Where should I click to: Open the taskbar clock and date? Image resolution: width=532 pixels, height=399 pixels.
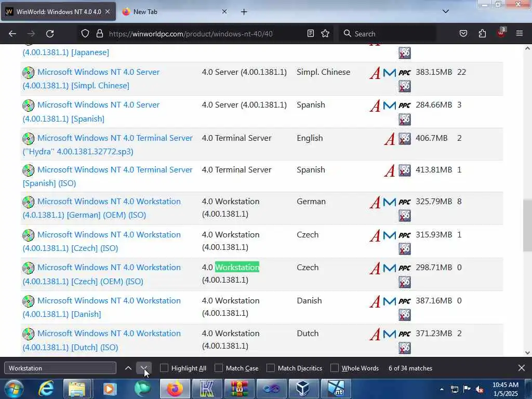(505, 389)
